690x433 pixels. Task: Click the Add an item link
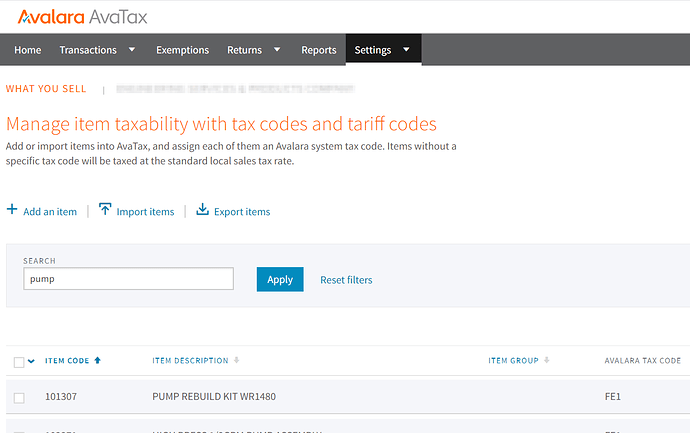(50, 212)
